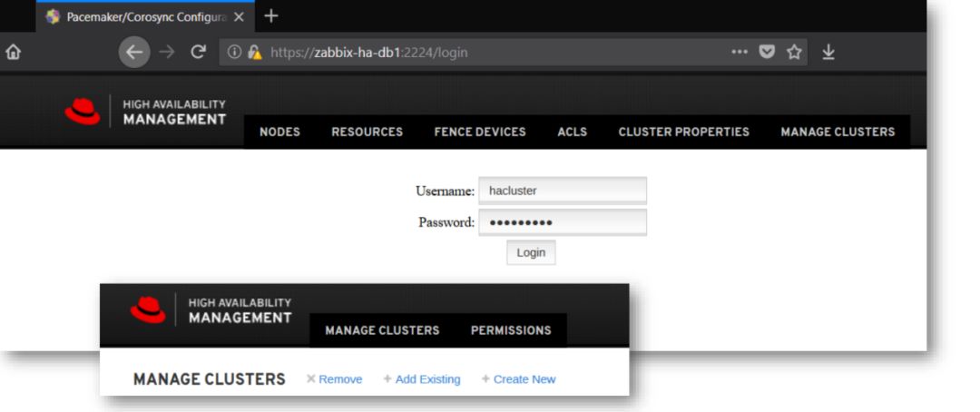Image resolution: width=980 pixels, height=412 pixels.
Task: Open the CLUSTER PROPERTIES menu item
Action: pyautogui.click(x=684, y=132)
